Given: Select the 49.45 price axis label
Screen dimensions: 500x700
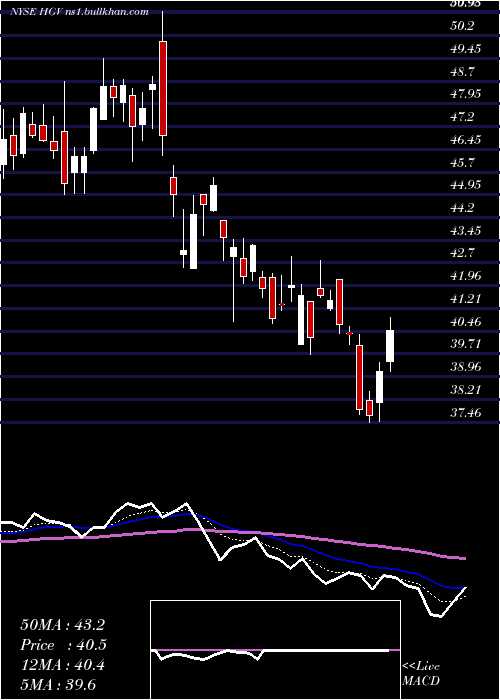Looking at the screenshot, I should (466, 48).
